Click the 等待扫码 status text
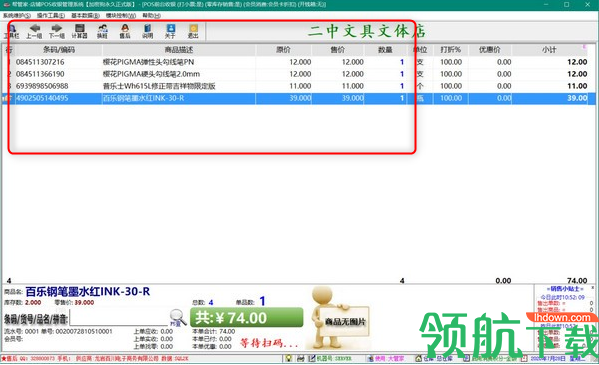 pos(269,343)
